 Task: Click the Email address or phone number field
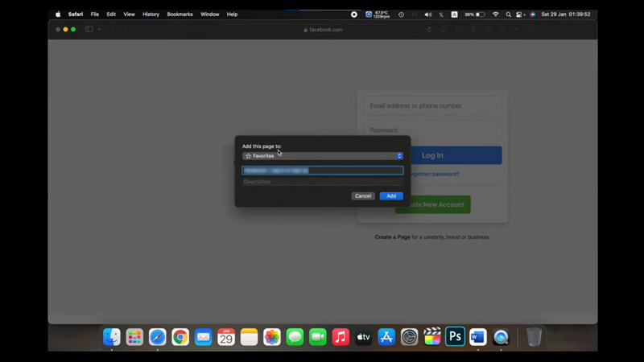click(432, 106)
